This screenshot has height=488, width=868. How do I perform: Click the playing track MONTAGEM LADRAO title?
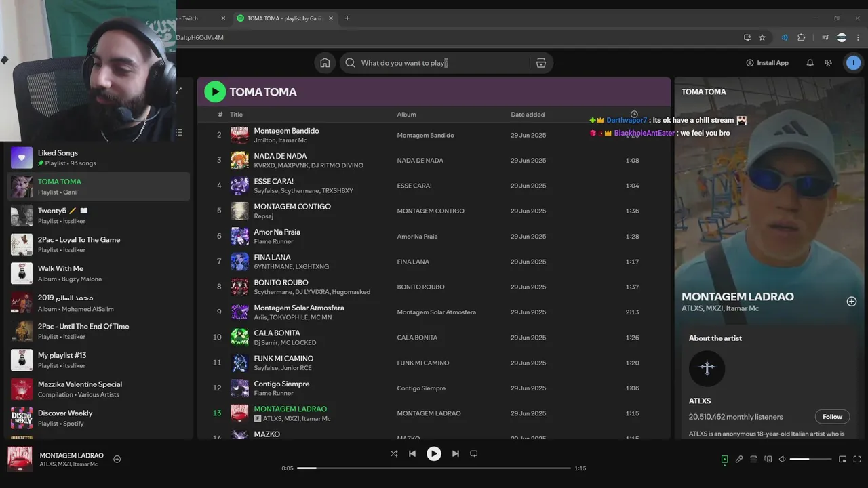point(290,409)
